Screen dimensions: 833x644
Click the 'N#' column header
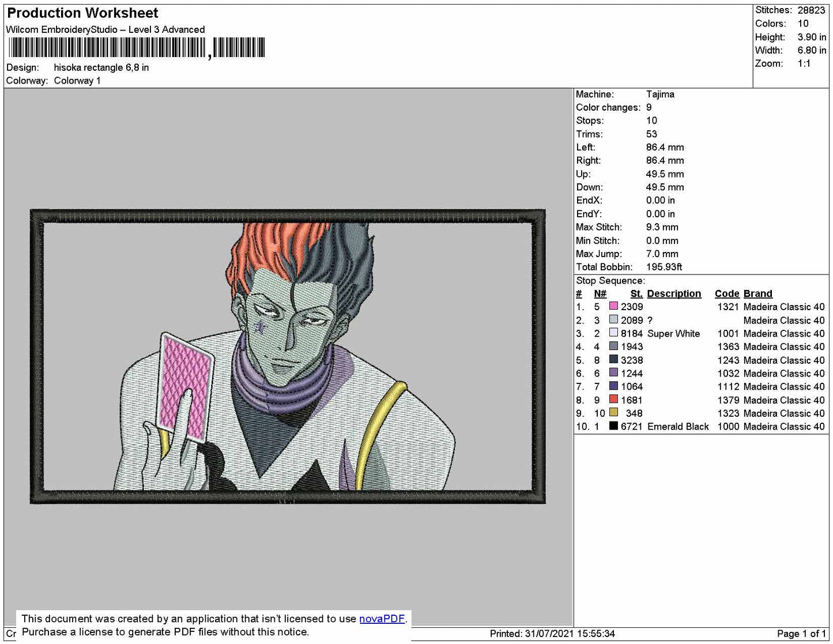[600, 293]
